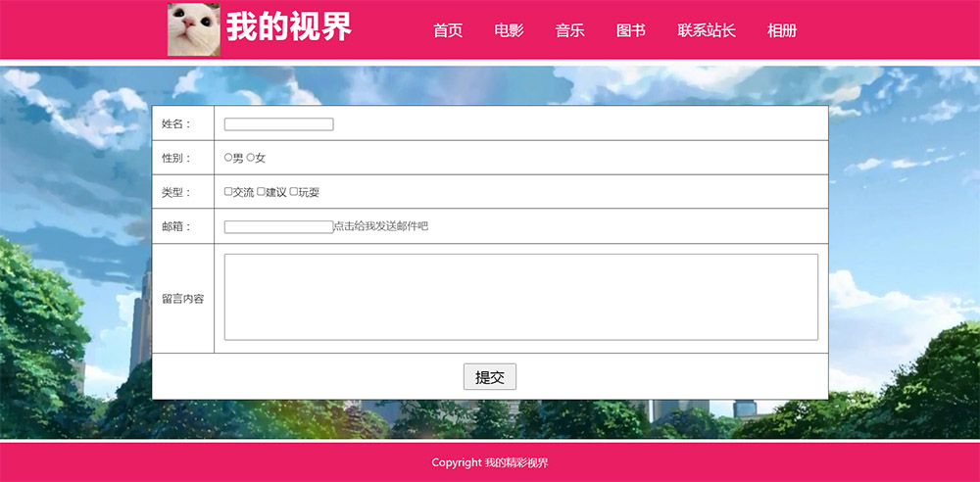Navigate to 图书 section
The width and height of the screenshot is (980, 482).
(630, 30)
